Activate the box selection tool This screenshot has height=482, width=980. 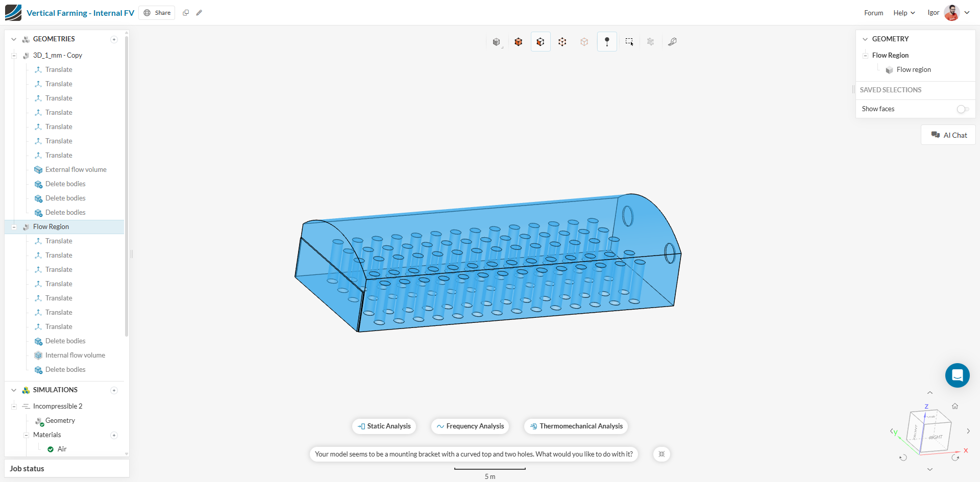pos(629,42)
